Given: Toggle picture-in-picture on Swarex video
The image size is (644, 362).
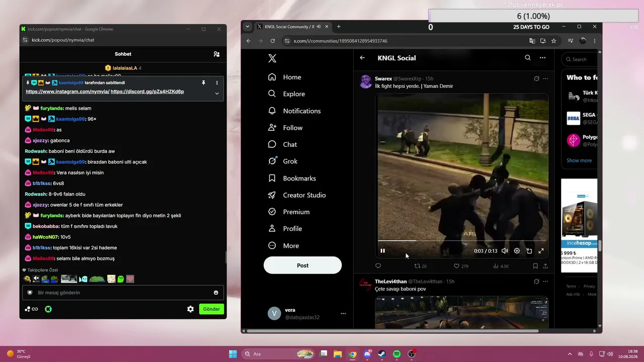Looking at the screenshot, I should [529, 251].
